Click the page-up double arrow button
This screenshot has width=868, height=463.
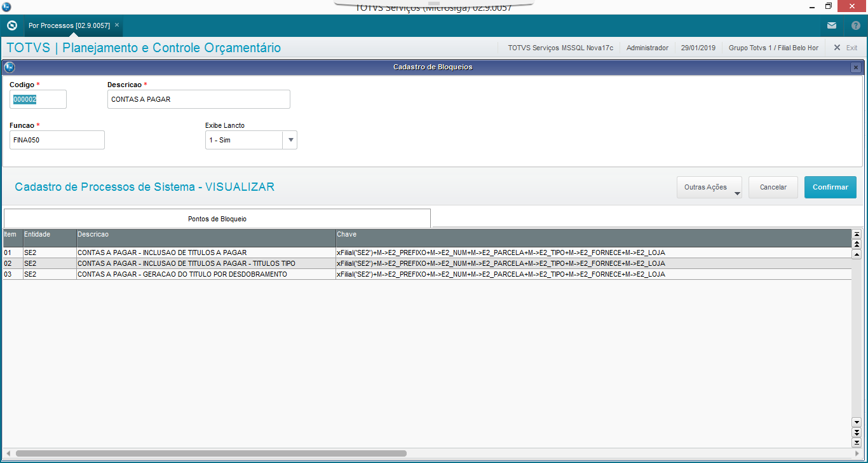pyautogui.click(x=857, y=244)
